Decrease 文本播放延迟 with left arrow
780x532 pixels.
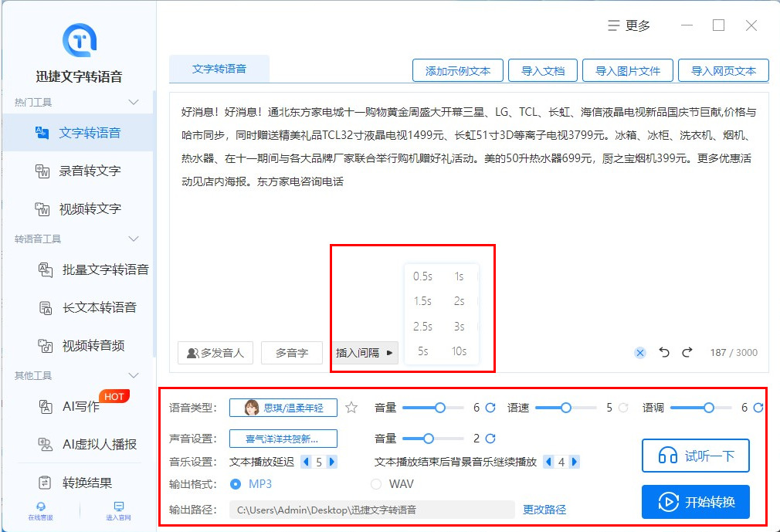click(x=306, y=462)
